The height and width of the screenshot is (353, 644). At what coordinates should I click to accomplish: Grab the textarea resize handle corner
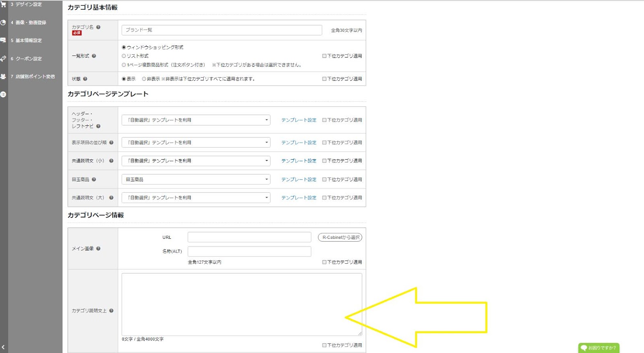[360, 333]
